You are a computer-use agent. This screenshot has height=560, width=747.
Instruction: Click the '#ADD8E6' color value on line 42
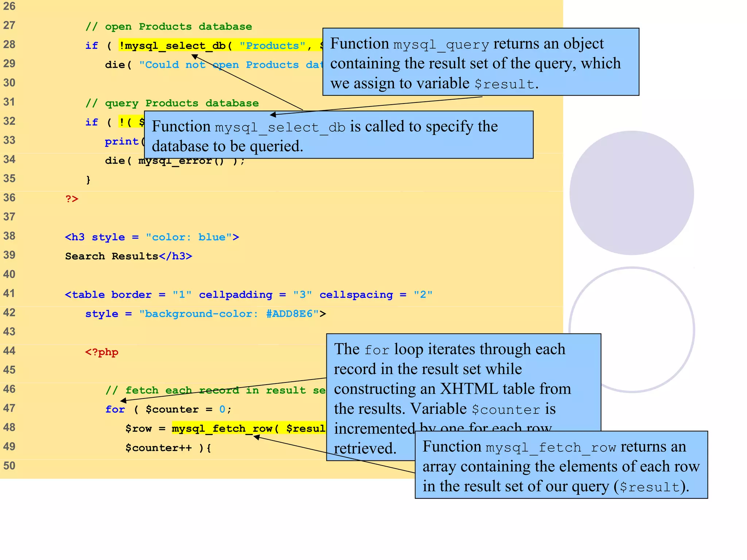pyautogui.click(x=290, y=314)
